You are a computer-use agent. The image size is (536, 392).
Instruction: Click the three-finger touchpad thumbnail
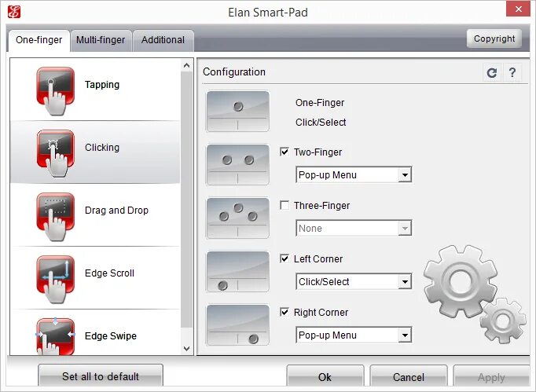point(237,218)
